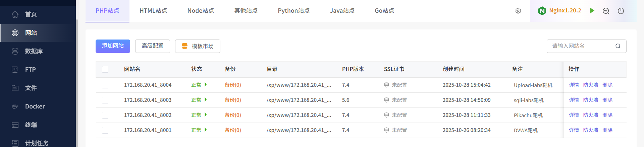644x147 pixels.
Task: Toggle 正常 status arrow for site 8002
Action: pyautogui.click(x=206, y=115)
